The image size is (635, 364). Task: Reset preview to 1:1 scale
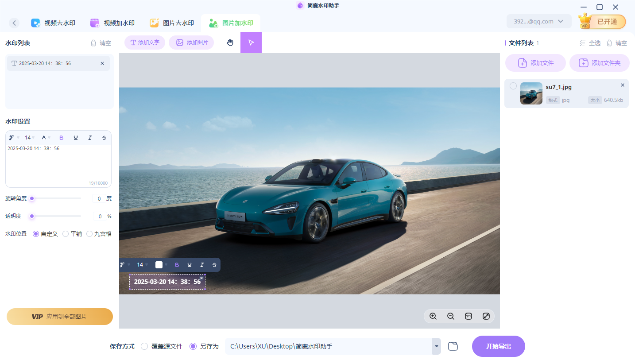tap(469, 316)
